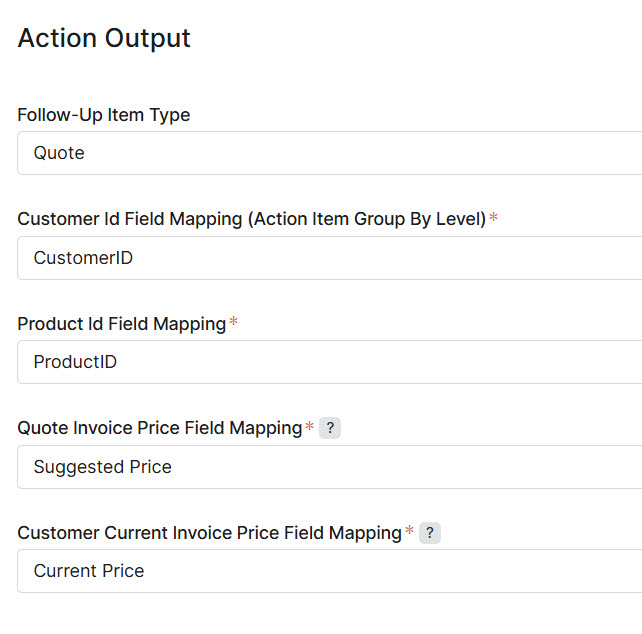Screen dimensions: 642x634
Task: Open the Product Id Field Mapping dropdown
Action: click(330, 362)
